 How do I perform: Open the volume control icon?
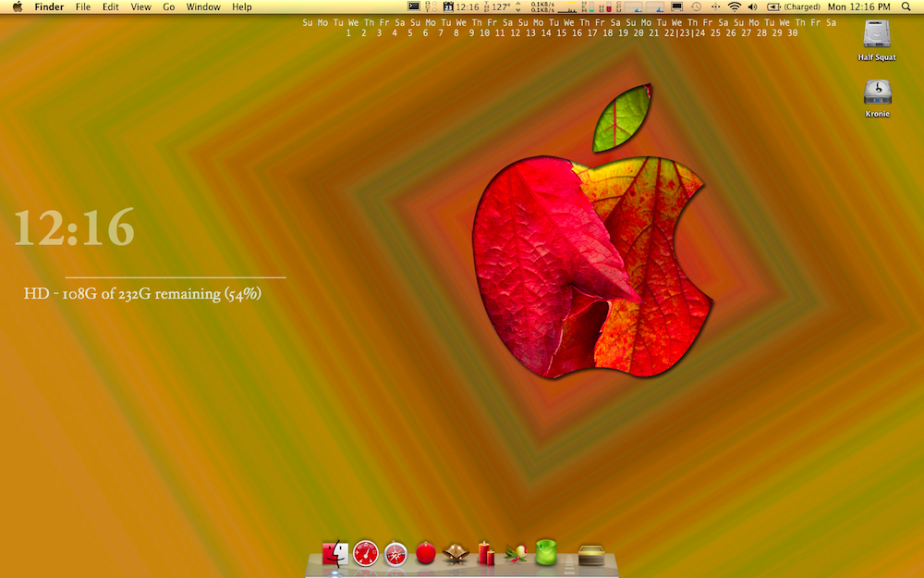[752, 6]
